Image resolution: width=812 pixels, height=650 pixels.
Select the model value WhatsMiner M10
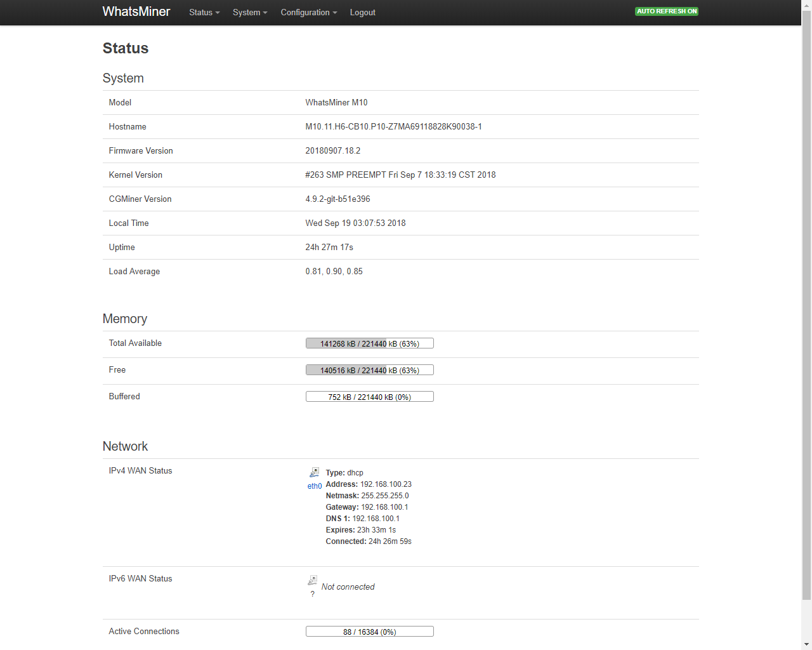click(336, 103)
